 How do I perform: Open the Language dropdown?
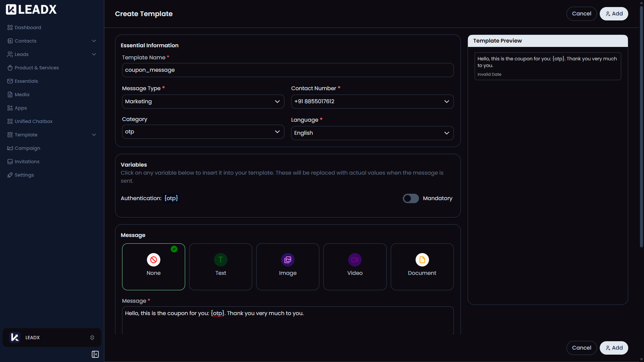pos(372,133)
